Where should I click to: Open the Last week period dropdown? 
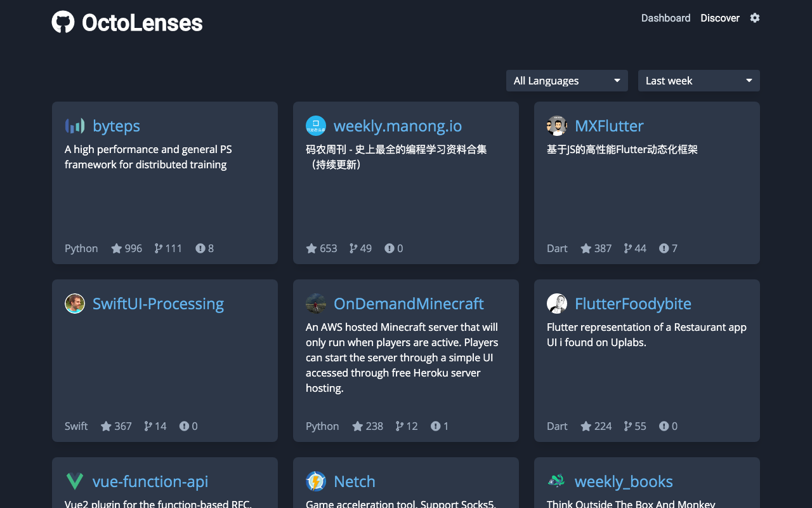(x=699, y=81)
